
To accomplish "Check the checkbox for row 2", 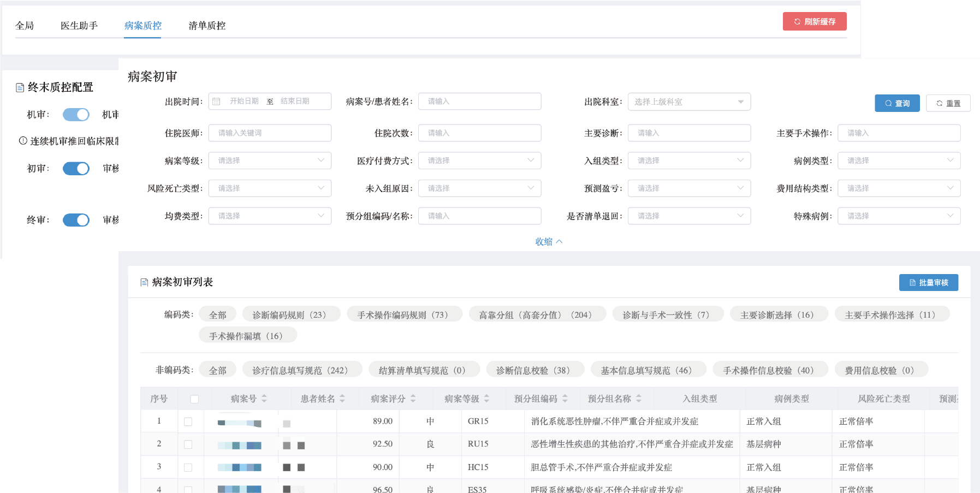I will point(188,444).
